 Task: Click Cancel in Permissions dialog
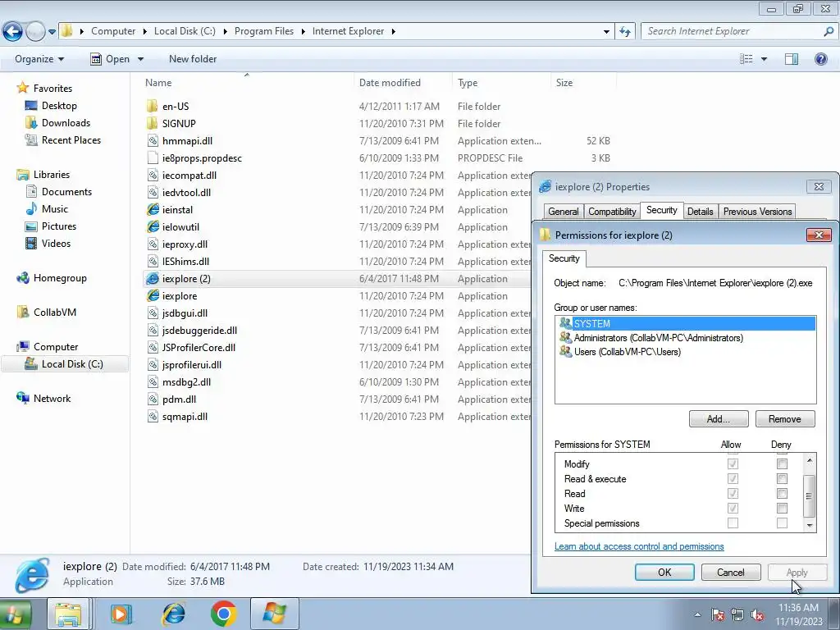[x=731, y=572]
